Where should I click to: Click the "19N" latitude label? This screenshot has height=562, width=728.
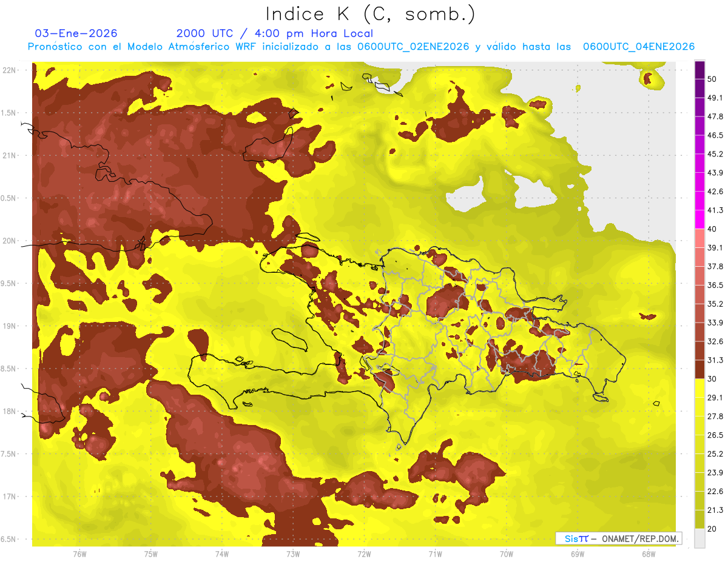(10, 326)
